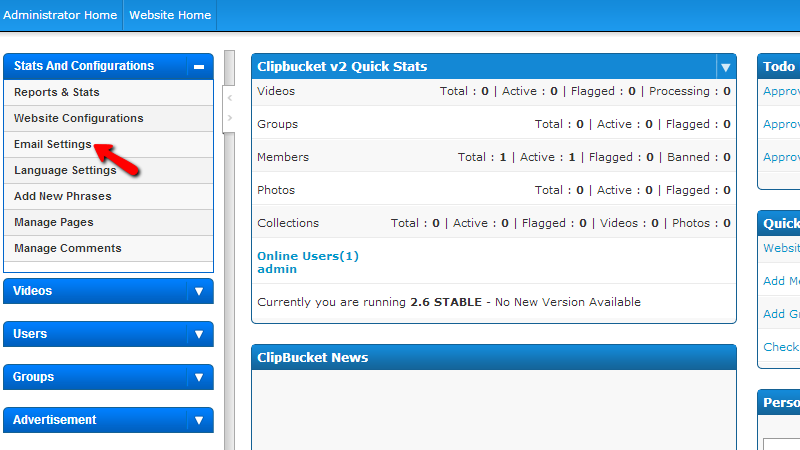The height and width of the screenshot is (450, 800).
Task: Select Add New Phrases
Action: (x=108, y=196)
